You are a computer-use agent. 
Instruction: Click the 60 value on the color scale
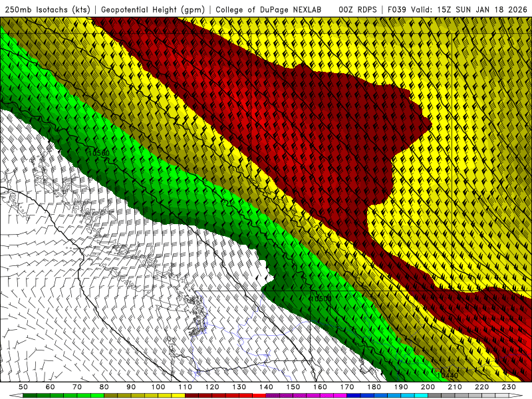(50, 387)
